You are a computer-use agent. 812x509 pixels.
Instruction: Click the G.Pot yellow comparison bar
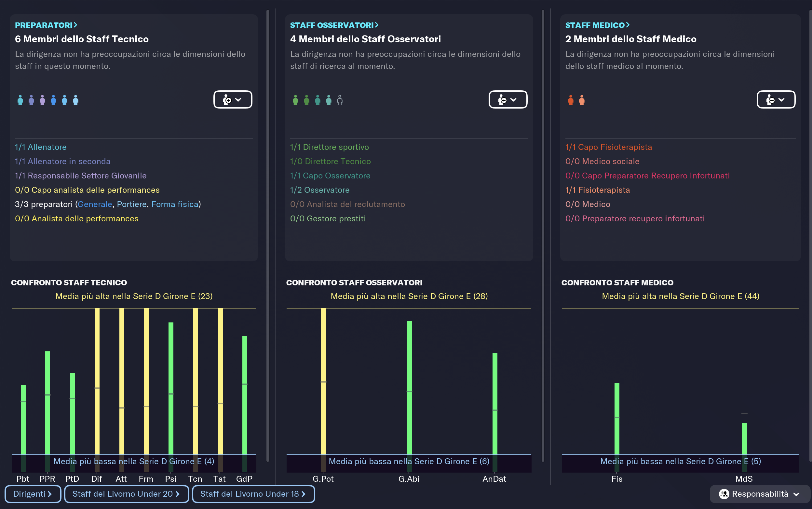[x=323, y=354]
